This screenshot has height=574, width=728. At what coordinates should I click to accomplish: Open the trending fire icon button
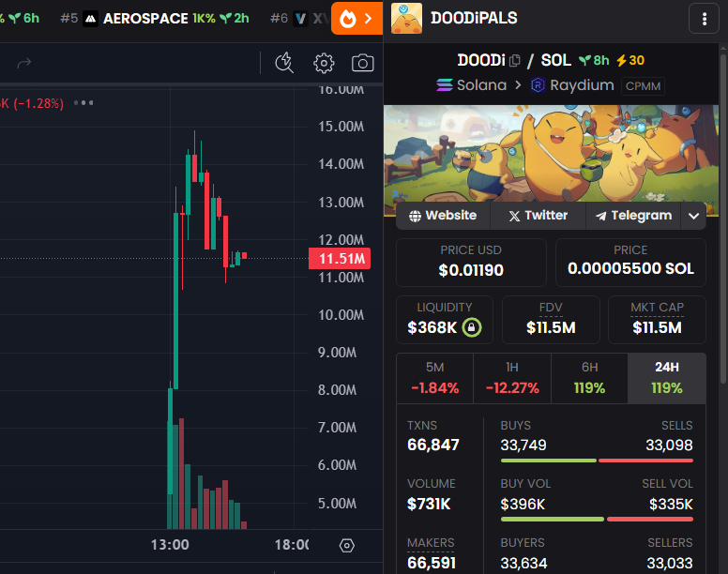coord(356,19)
